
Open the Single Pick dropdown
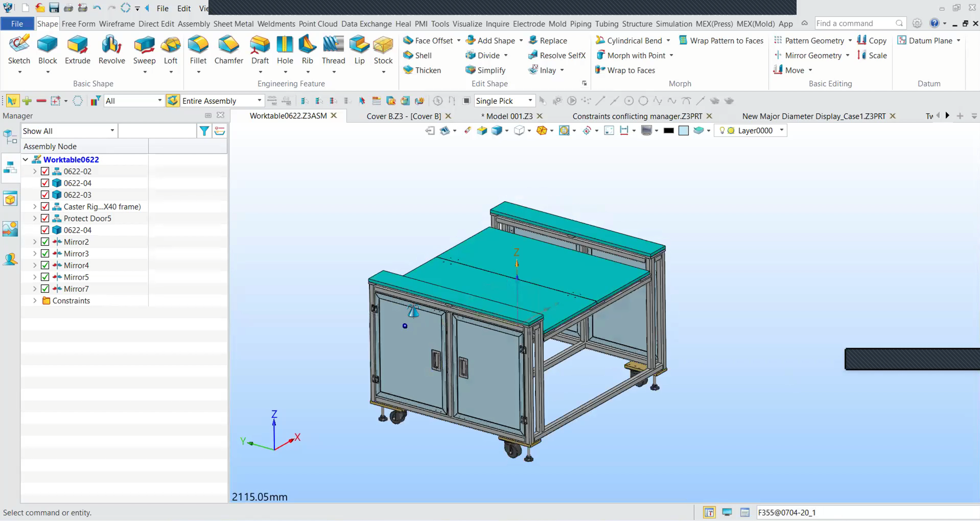[x=530, y=101]
